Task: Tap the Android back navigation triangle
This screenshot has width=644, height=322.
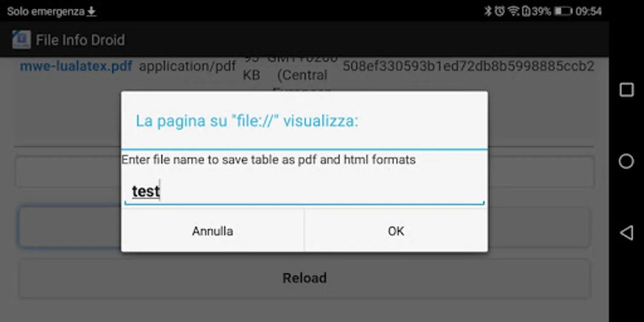Action: pos(626,233)
